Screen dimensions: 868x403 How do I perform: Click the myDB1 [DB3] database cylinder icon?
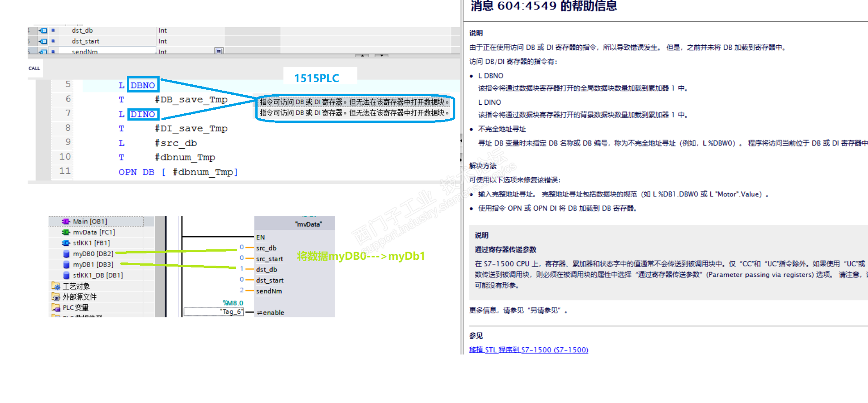tap(66, 264)
